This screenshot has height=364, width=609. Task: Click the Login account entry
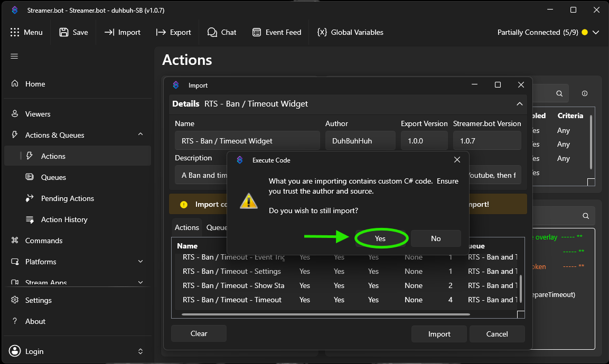78,351
